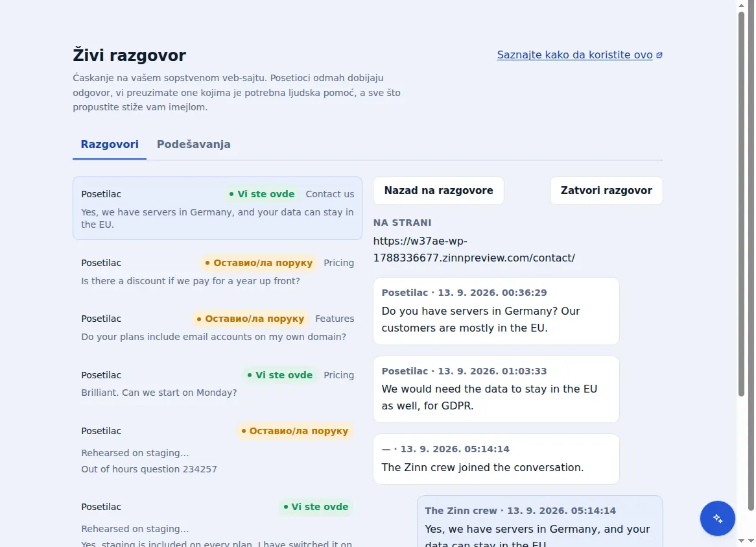This screenshot has height=547, width=756.
Task: Open conversation about email accounts on own domain
Action: click(x=217, y=328)
